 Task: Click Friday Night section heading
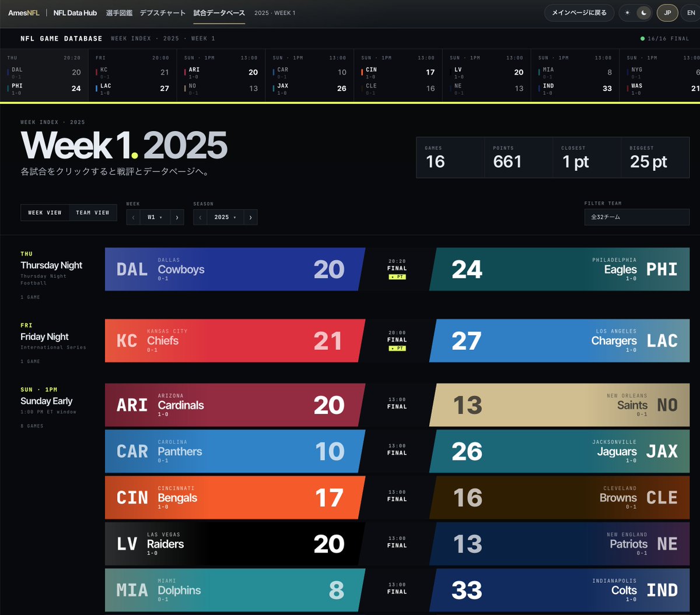point(44,337)
